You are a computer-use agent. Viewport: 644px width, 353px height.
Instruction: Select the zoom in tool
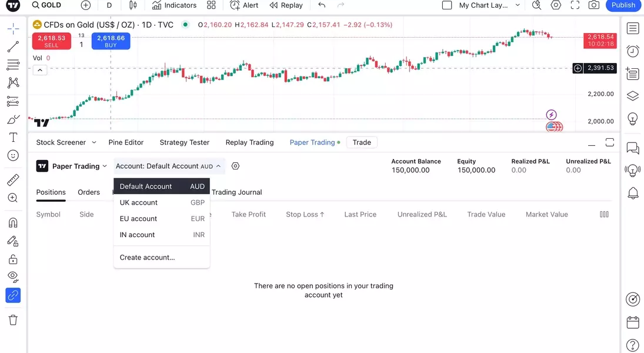tap(13, 198)
